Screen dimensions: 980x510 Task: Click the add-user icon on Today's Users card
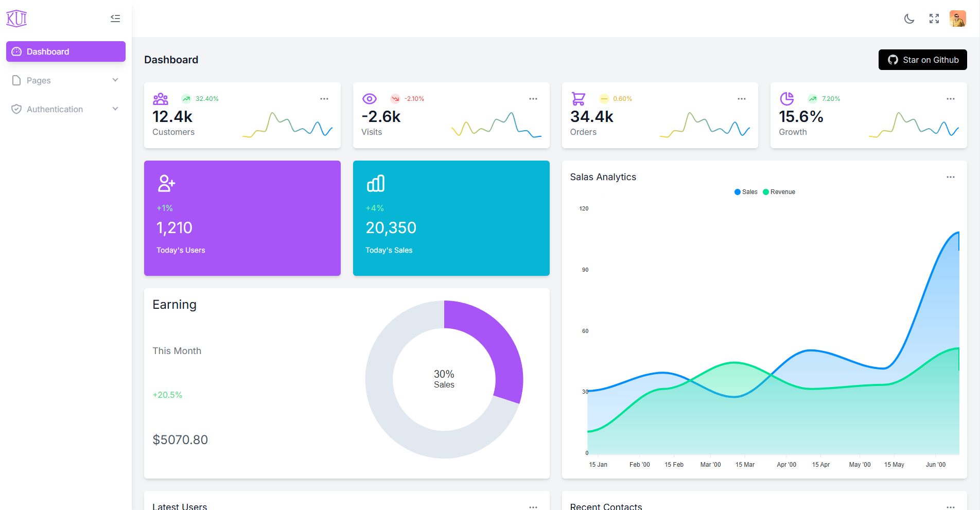pyautogui.click(x=166, y=183)
